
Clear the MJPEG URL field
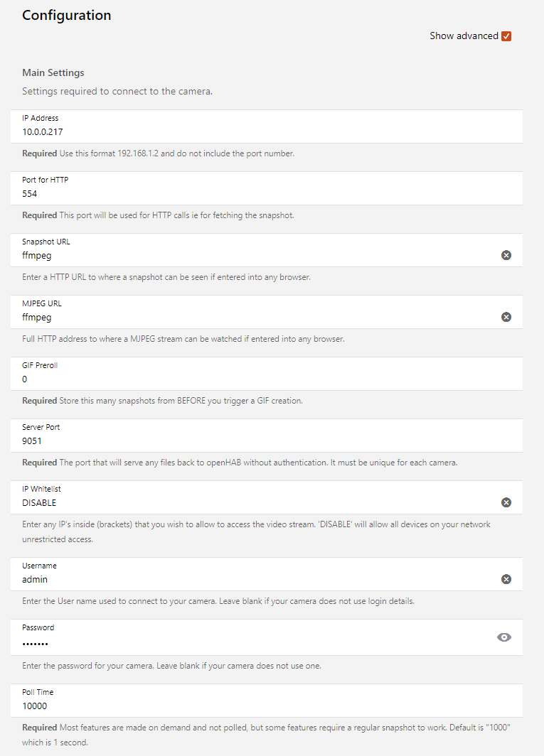point(506,317)
